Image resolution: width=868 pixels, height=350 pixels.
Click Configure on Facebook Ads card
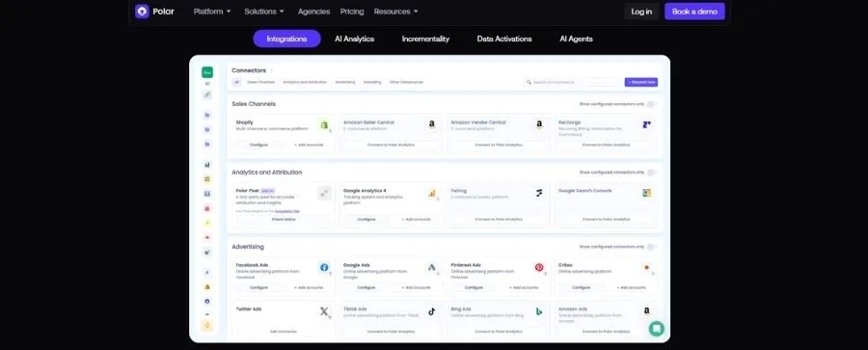pos(258,287)
